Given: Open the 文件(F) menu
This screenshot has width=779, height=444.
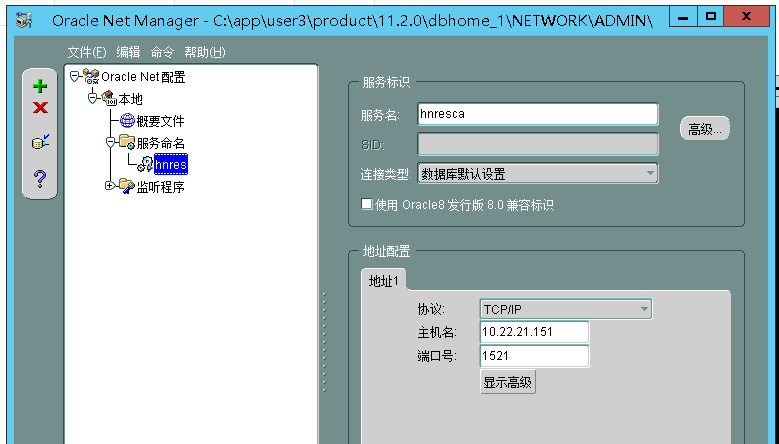Looking at the screenshot, I should pos(87,52).
